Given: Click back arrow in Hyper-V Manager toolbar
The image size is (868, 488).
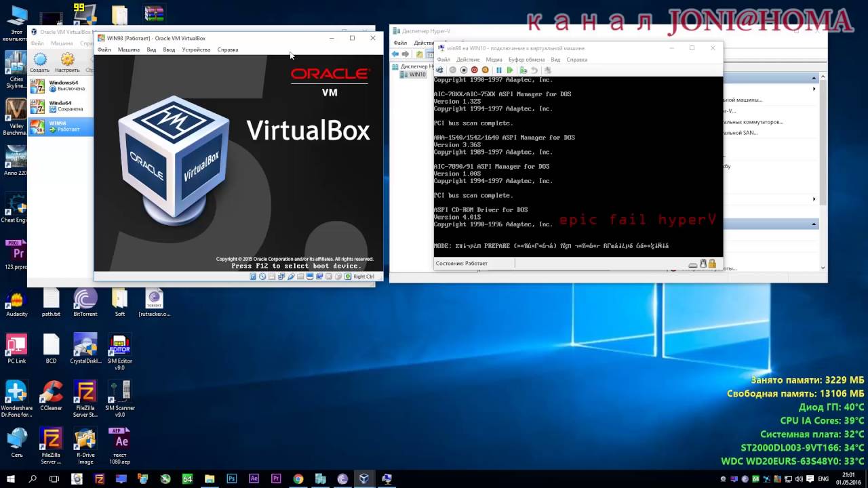Looking at the screenshot, I should (395, 54).
